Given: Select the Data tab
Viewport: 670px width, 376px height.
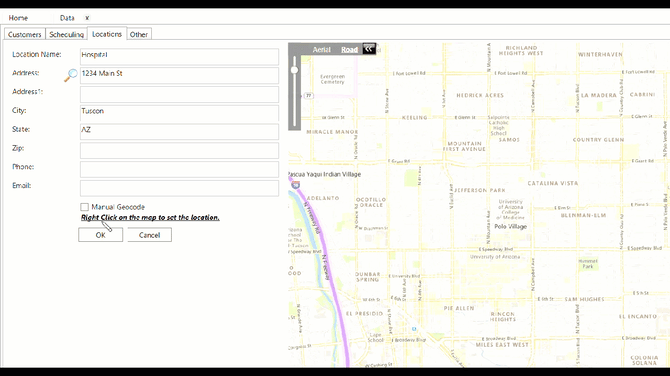Looking at the screenshot, I should pos(67,18).
